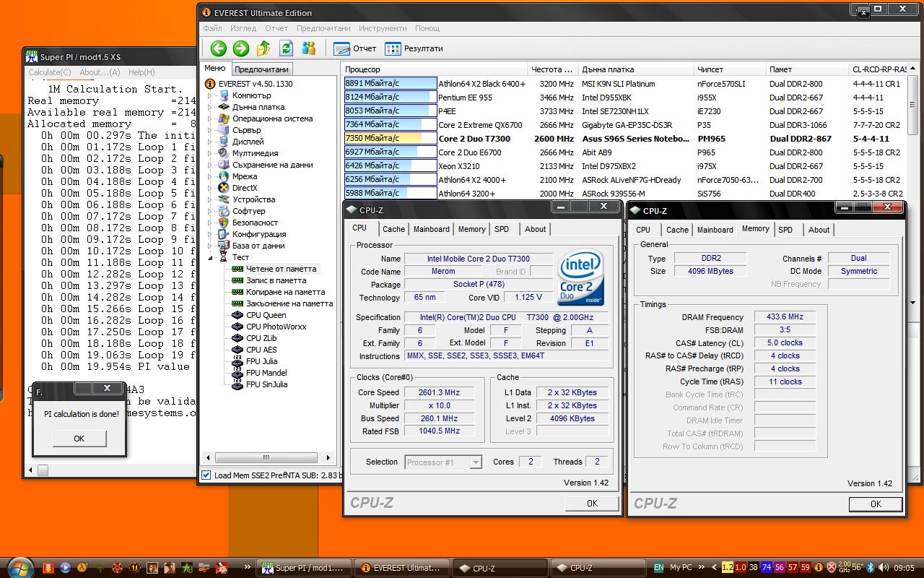Select the DirectX item in tree

(x=244, y=188)
